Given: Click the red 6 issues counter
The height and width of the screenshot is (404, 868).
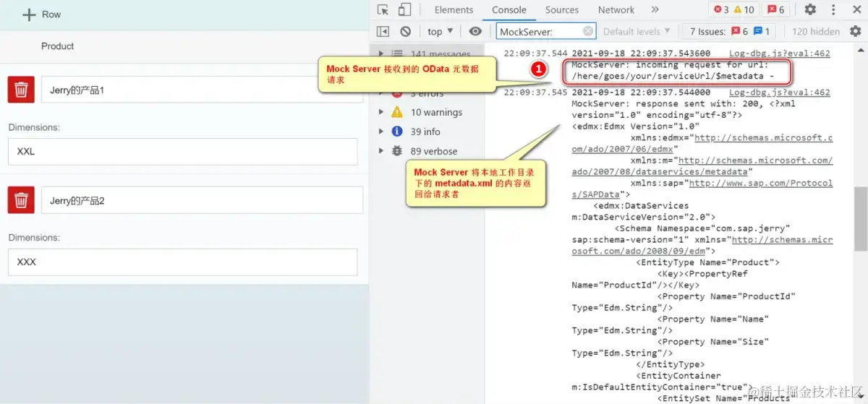Looking at the screenshot, I should click(x=776, y=9).
